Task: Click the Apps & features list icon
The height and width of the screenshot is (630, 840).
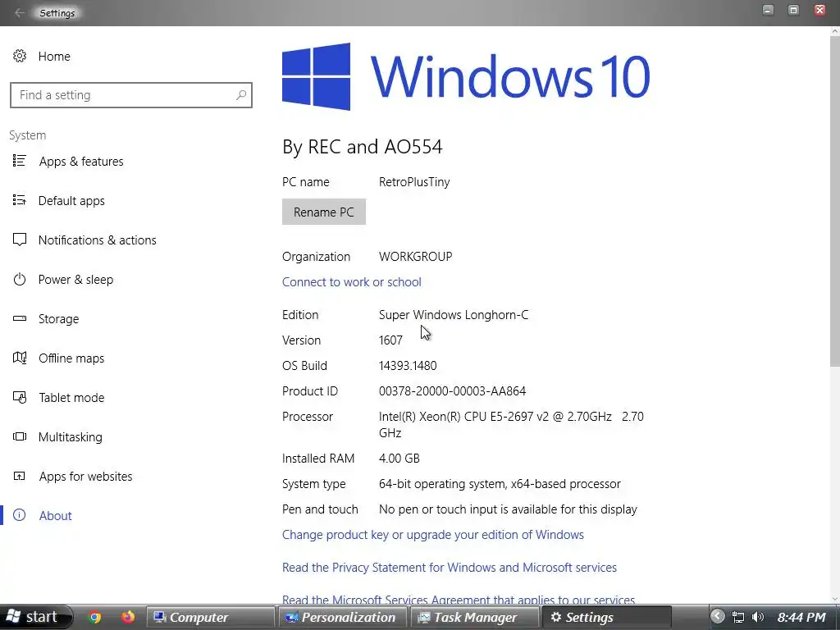Action: (20, 161)
